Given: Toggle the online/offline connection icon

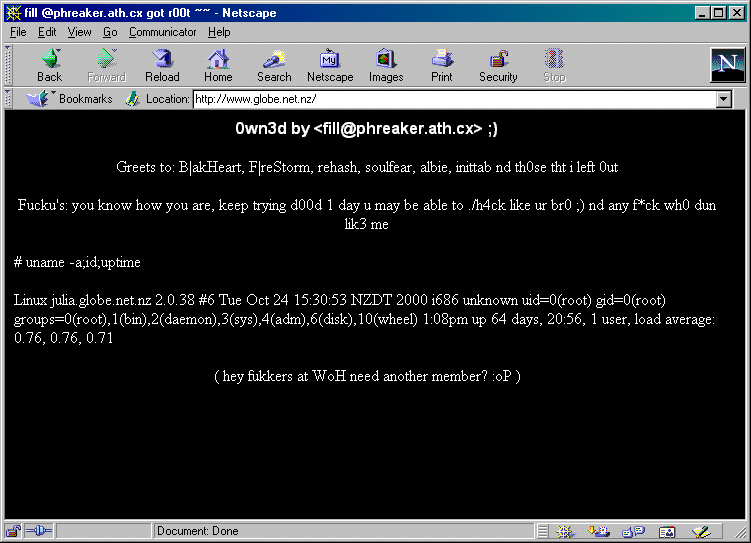Looking at the screenshot, I should 39,531.
